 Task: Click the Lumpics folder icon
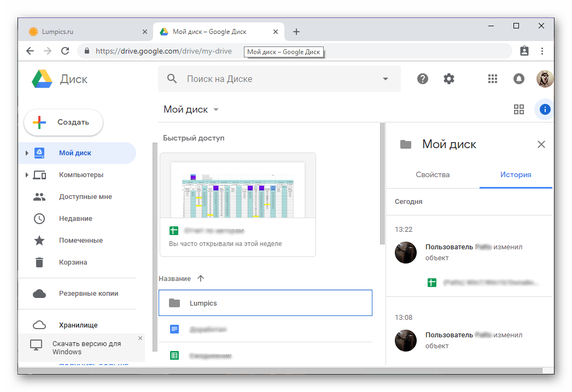174,303
